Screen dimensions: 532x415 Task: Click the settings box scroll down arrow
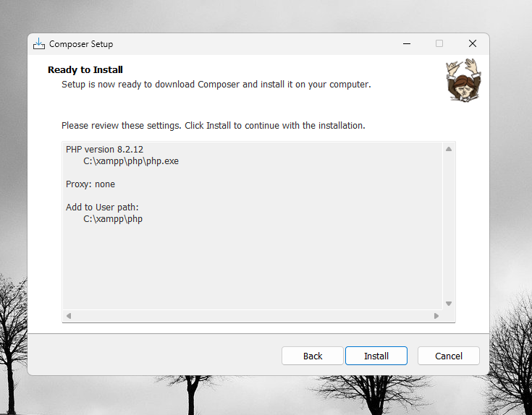(x=449, y=304)
